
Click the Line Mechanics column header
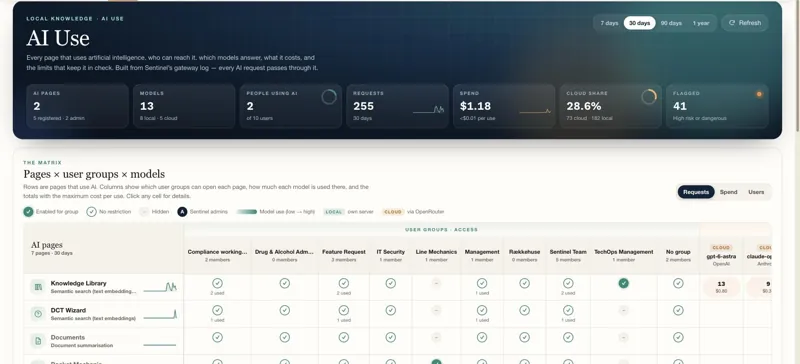pyautogui.click(x=436, y=255)
